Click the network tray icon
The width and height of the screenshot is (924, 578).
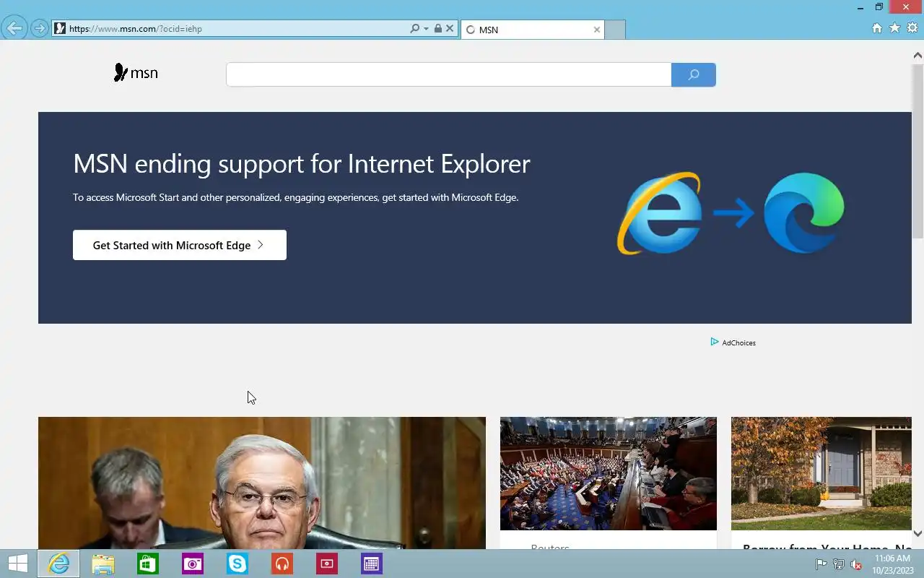(838, 564)
